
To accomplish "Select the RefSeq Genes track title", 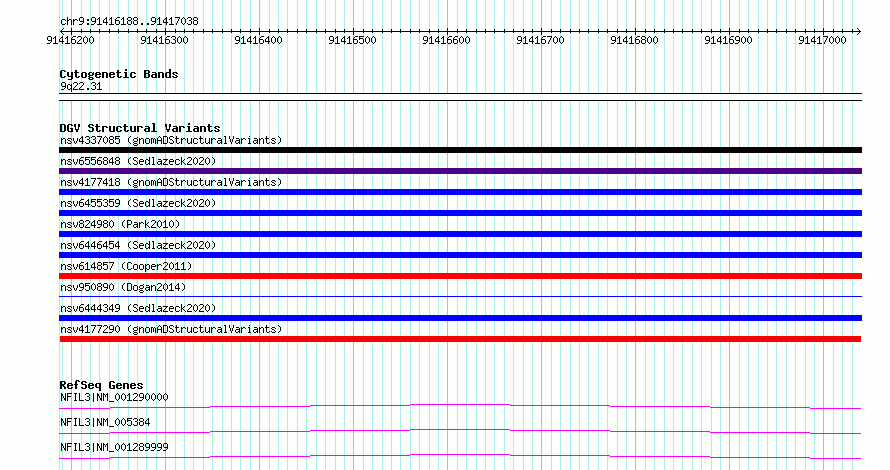I will coord(101,385).
